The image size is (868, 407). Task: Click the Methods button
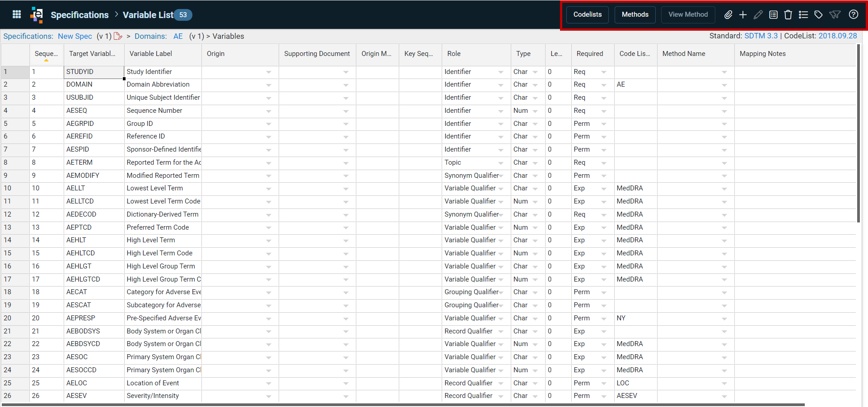point(635,14)
